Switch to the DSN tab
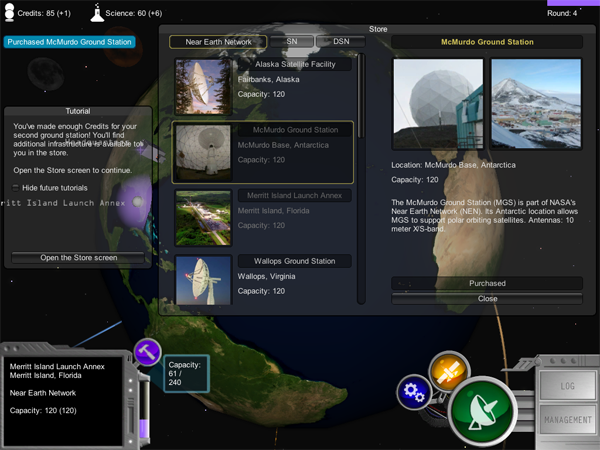Image resolution: width=600 pixels, height=450 pixels. pos(341,41)
